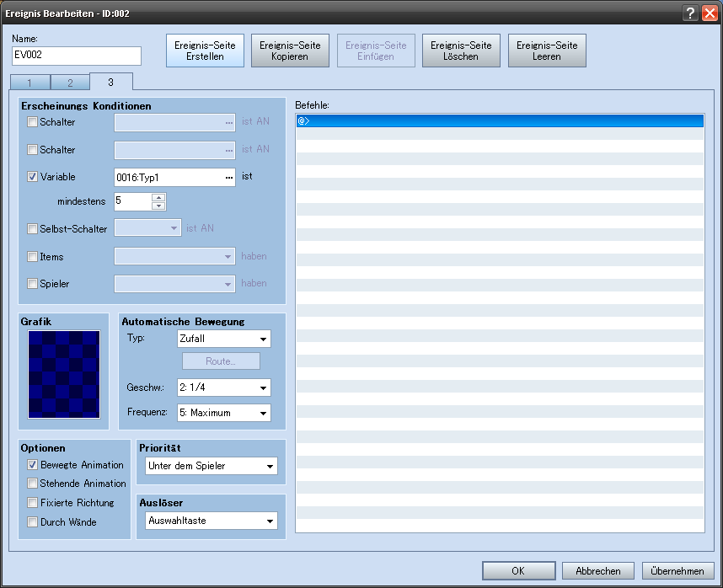Open the Priorität dropdown

pyautogui.click(x=211, y=466)
